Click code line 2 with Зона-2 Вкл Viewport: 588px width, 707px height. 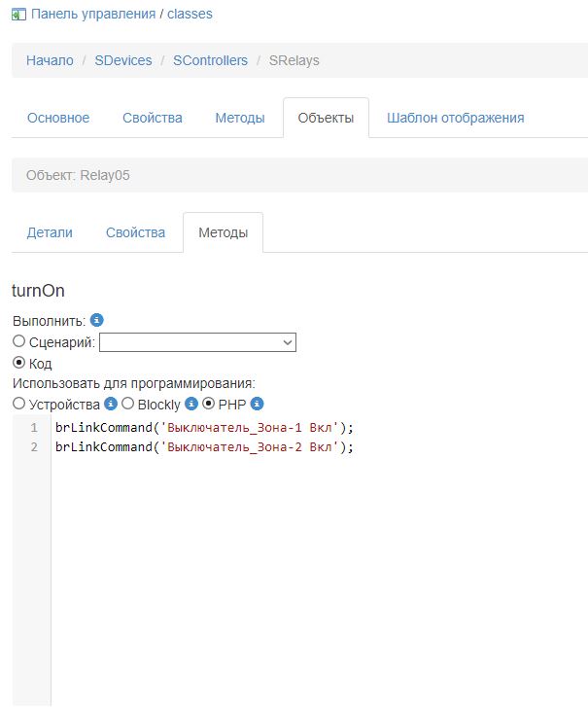204,446
